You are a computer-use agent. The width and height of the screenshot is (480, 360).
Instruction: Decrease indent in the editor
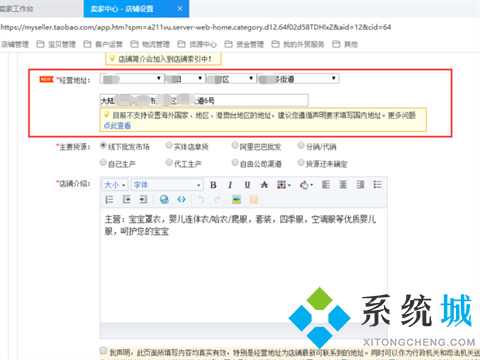[x=126, y=200]
